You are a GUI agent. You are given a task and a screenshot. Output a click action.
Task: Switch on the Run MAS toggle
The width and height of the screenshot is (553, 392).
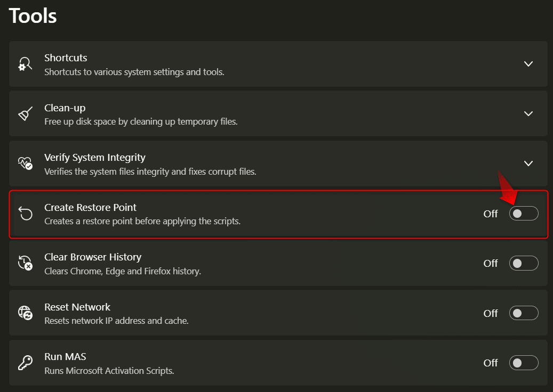pyautogui.click(x=524, y=363)
